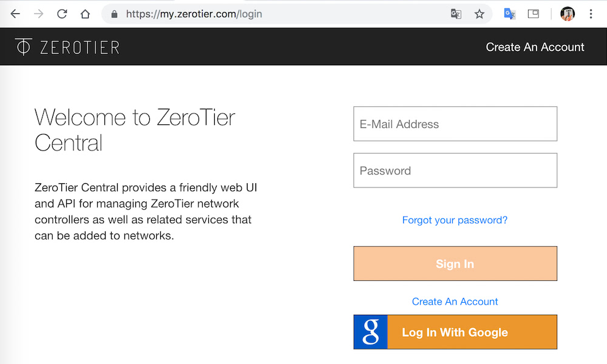Bookmark the page with the star icon
Image resolution: width=607 pixels, height=364 pixels.
click(480, 15)
